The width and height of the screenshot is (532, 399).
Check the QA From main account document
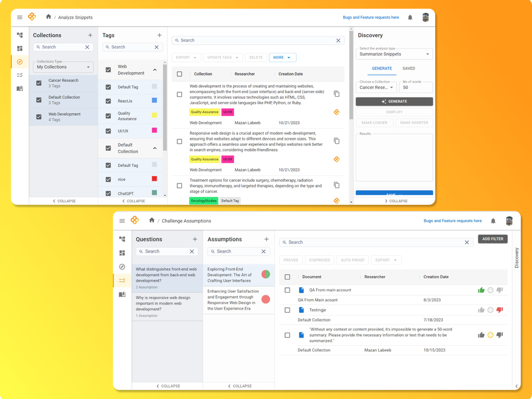point(287,290)
